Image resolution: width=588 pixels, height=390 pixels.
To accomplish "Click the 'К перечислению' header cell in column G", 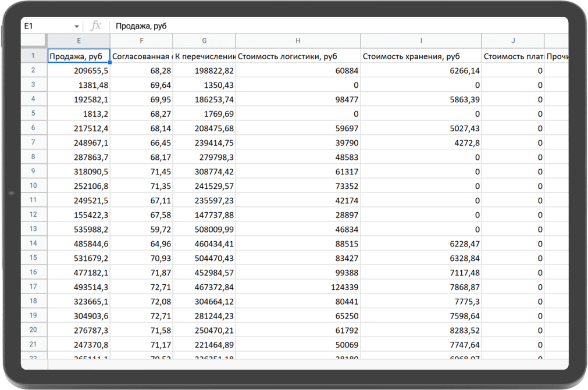I will point(204,56).
